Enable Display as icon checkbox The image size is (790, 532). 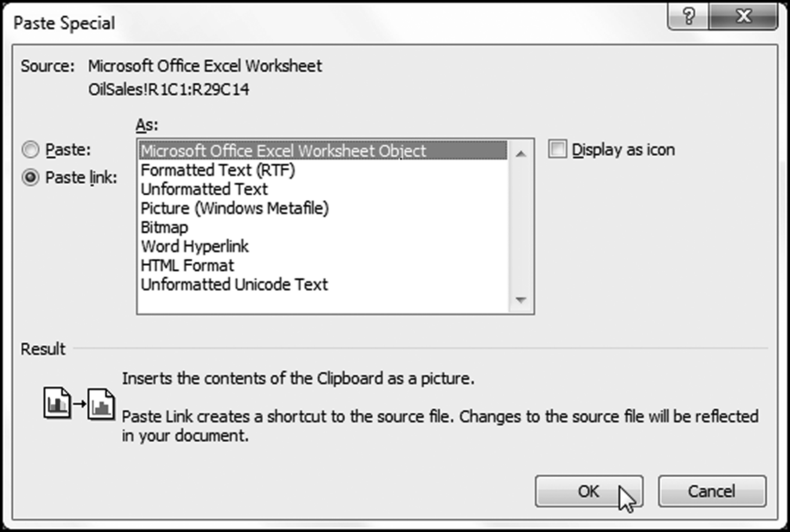tap(558, 150)
